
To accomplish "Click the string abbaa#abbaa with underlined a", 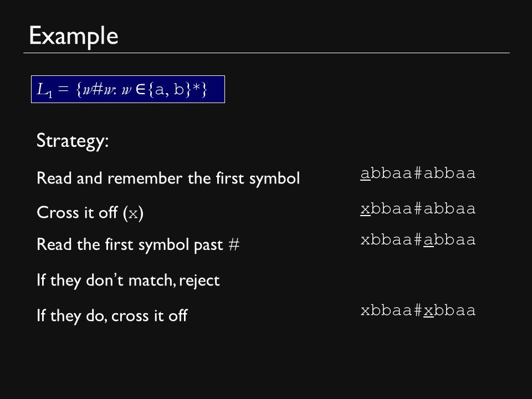I will 418,173.
